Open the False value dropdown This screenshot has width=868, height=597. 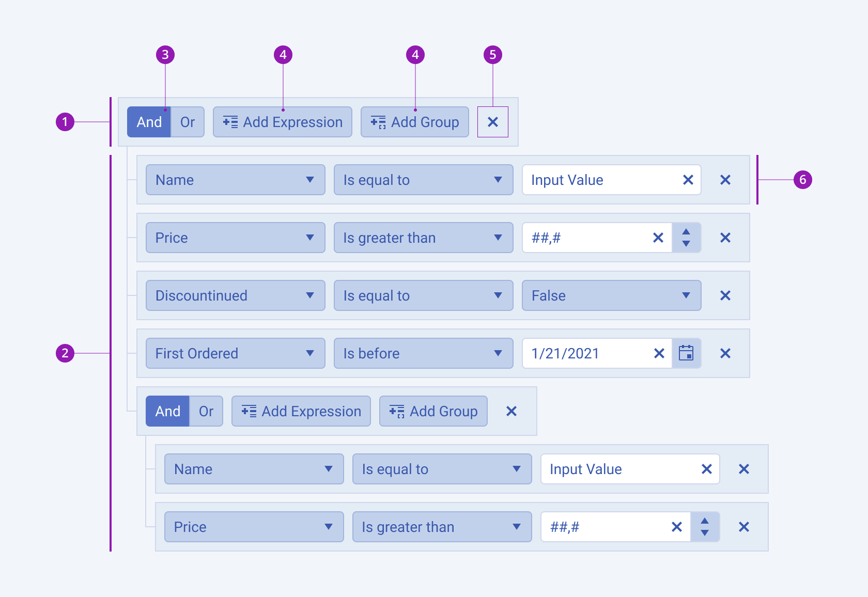(x=612, y=295)
